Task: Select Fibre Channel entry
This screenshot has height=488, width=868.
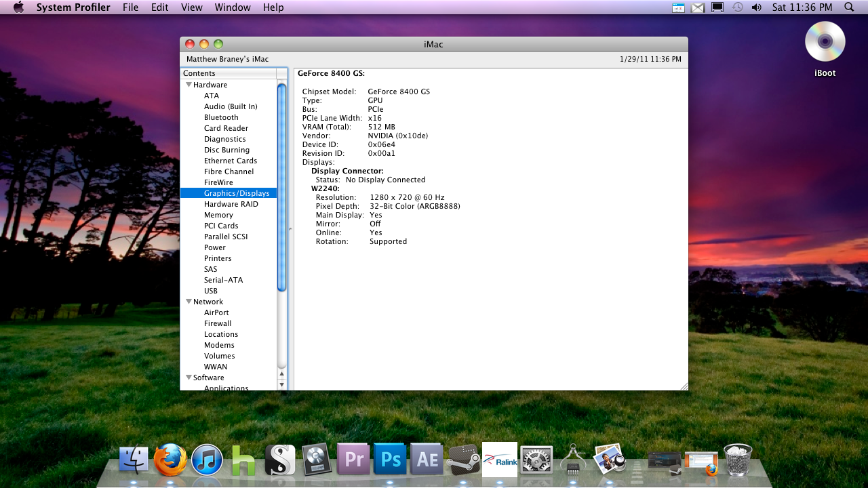Action: (x=229, y=171)
